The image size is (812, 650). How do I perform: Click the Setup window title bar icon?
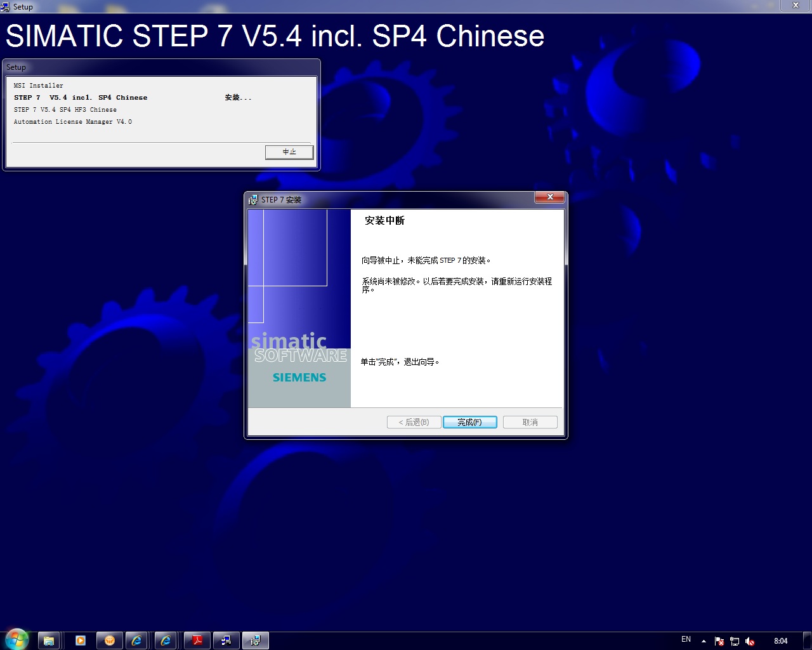tap(6, 6)
